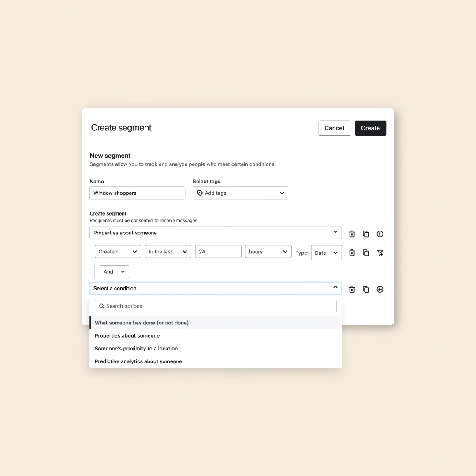Duplicate the Select a condition row

point(366,290)
